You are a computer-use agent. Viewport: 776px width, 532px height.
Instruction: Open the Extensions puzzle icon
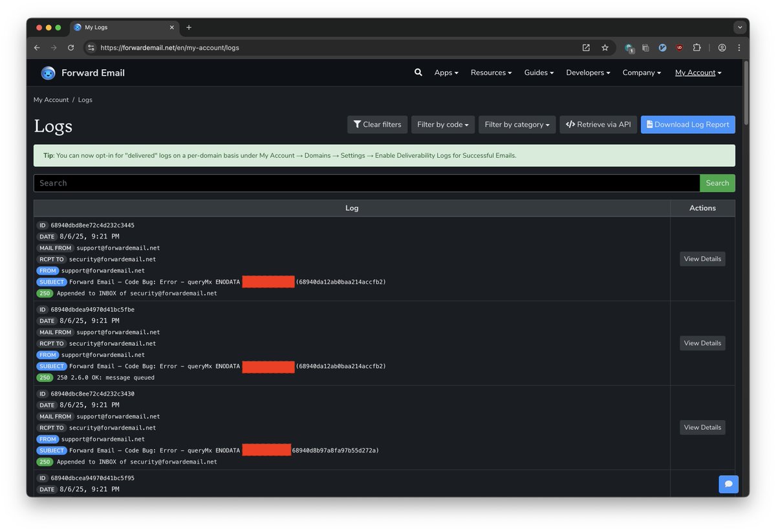697,48
